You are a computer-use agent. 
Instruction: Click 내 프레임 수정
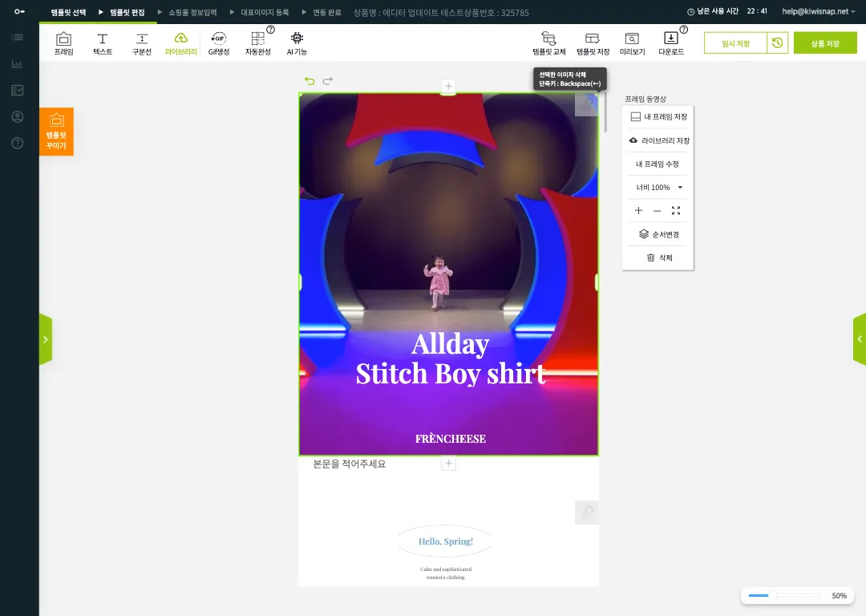(x=658, y=164)
